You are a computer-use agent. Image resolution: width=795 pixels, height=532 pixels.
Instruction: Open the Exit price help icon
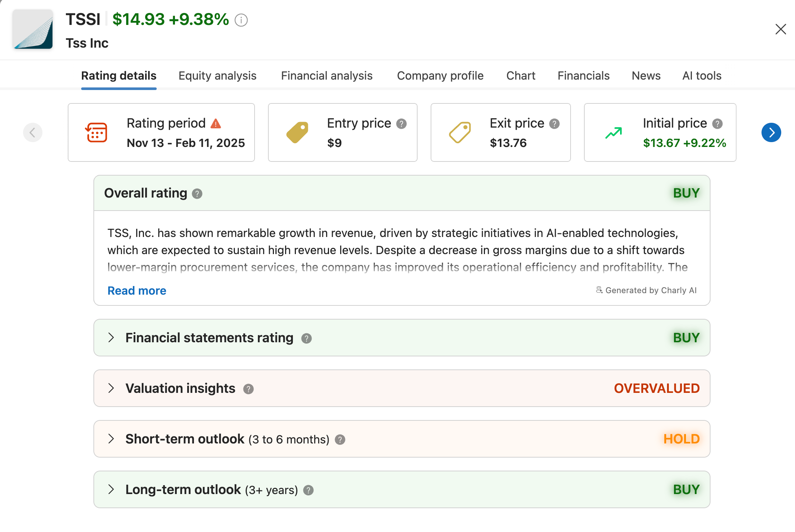(x=555, y=124)
